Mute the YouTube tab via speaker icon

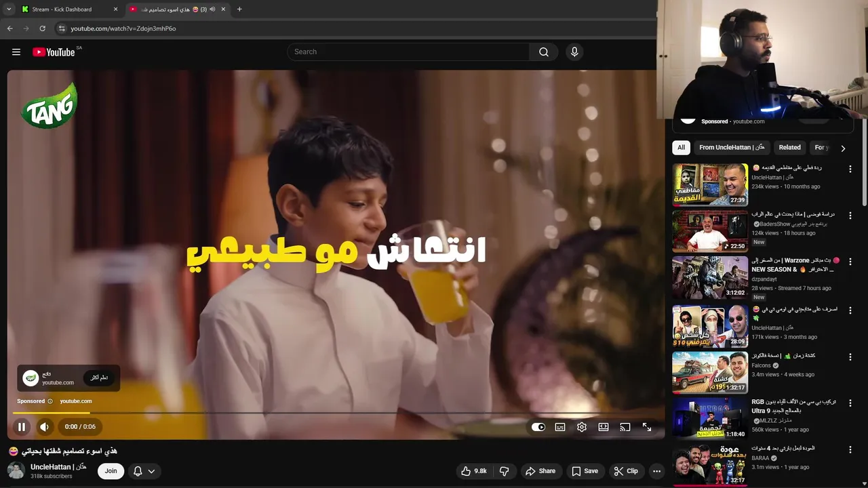[x=212, y=9]
